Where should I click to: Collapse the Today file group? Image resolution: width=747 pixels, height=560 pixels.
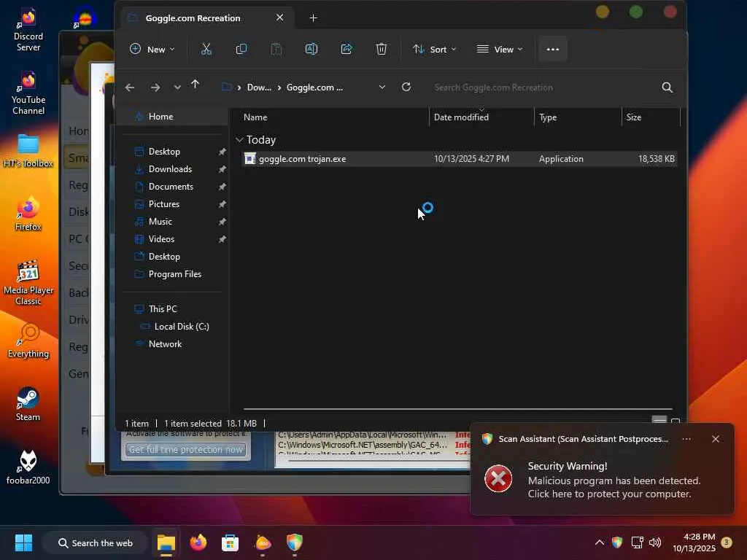[239, 139]
